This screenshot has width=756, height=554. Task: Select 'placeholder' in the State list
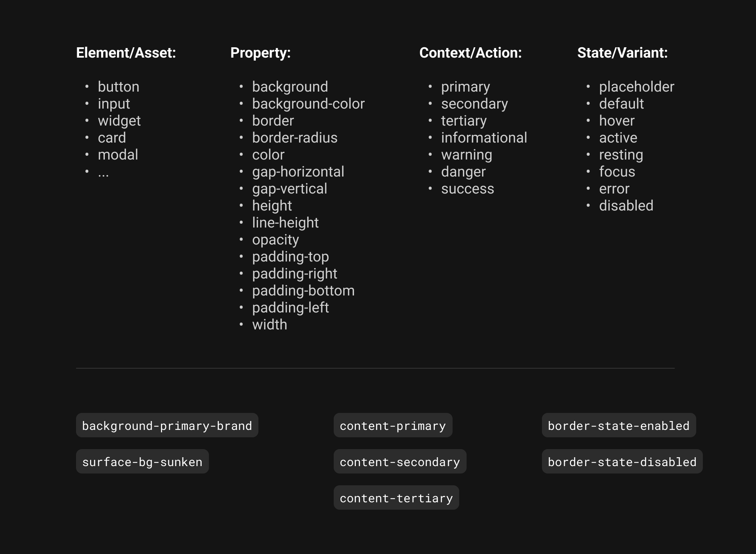637,87
